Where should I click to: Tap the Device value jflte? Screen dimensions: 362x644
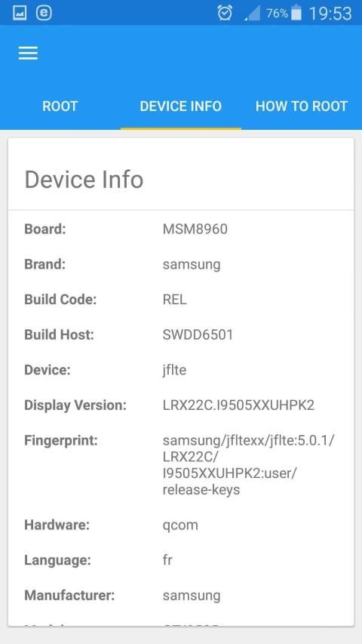(x=174, y=370)
